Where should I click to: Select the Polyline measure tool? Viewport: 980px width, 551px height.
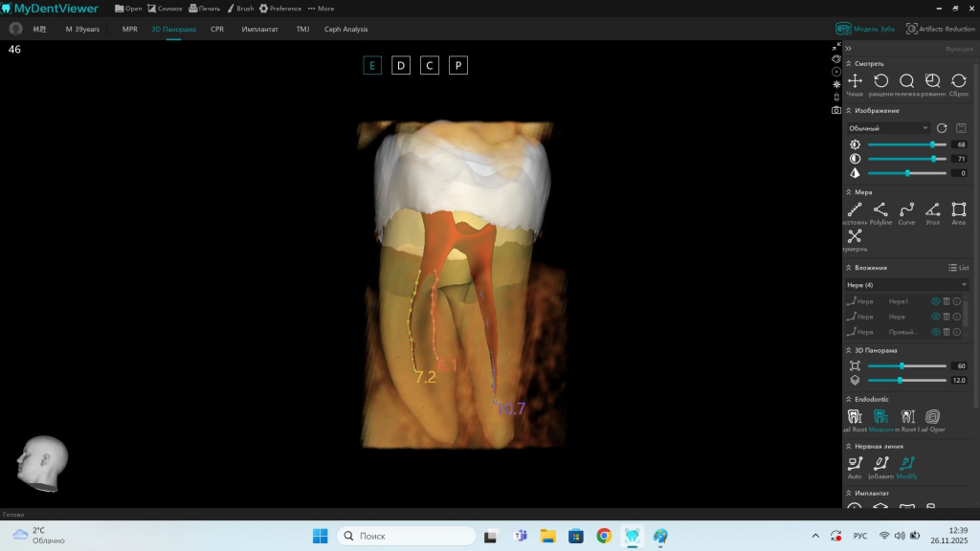(x=880, y=210)
